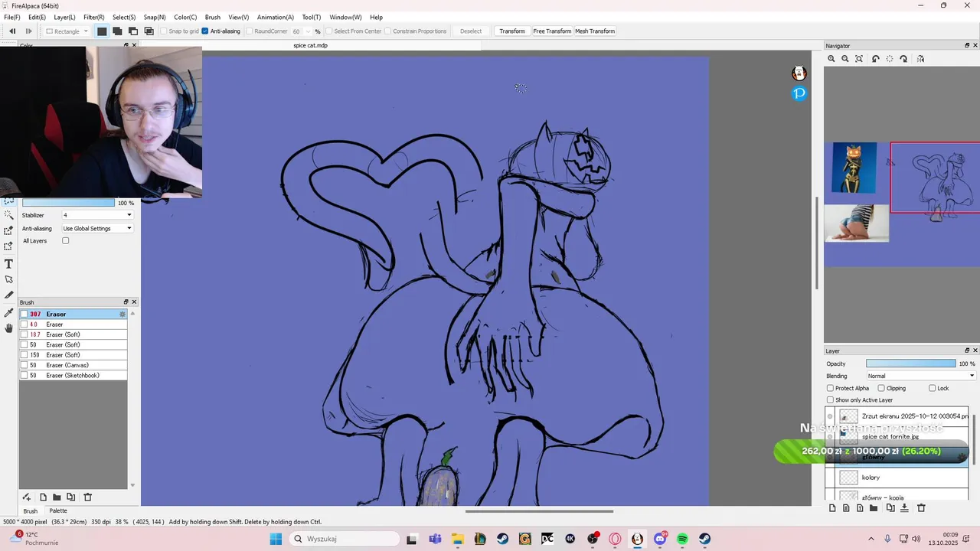Check Select From Center option

point(328,31)
